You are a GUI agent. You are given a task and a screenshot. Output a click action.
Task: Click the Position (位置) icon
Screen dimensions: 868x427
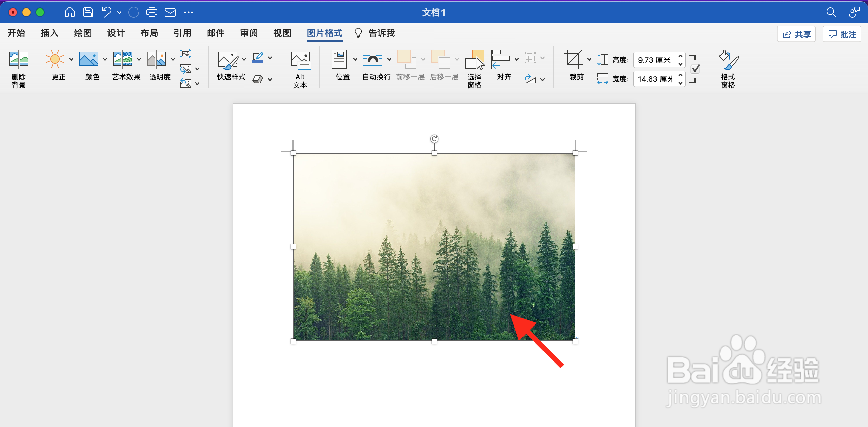[x=339, y=59]
